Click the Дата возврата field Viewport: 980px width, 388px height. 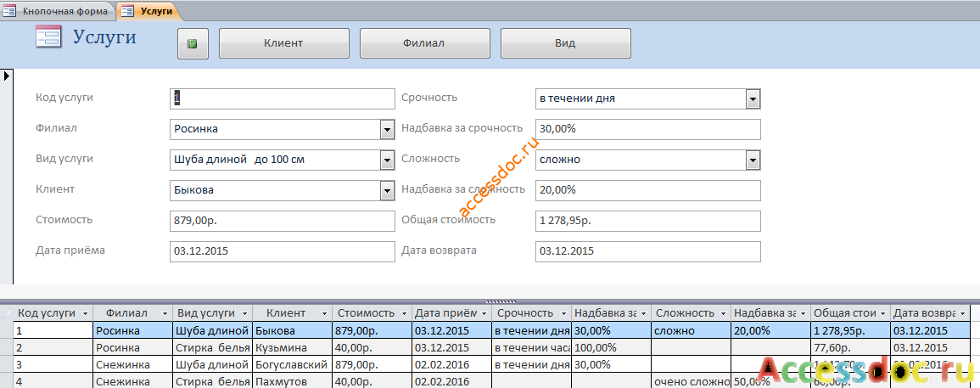tap(648, 251)
